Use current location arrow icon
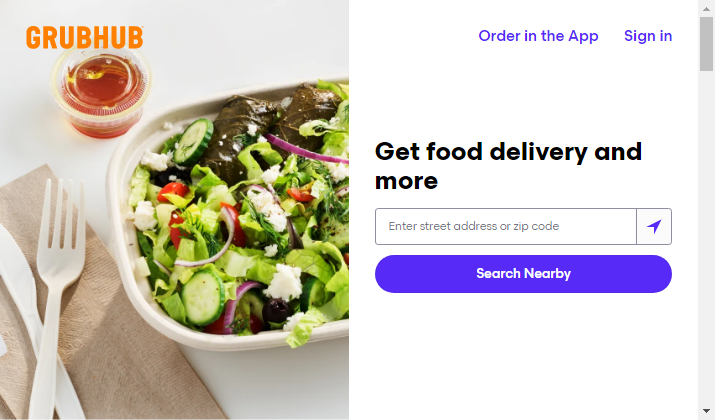This screenshot has height=420, width=715. click(654, 227)
